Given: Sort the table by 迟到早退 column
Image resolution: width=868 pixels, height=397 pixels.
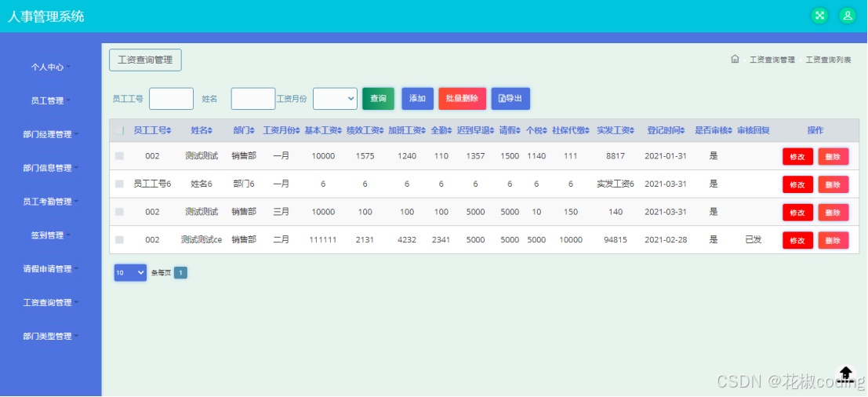Looking at the screenshot, I should click(476, 131).
